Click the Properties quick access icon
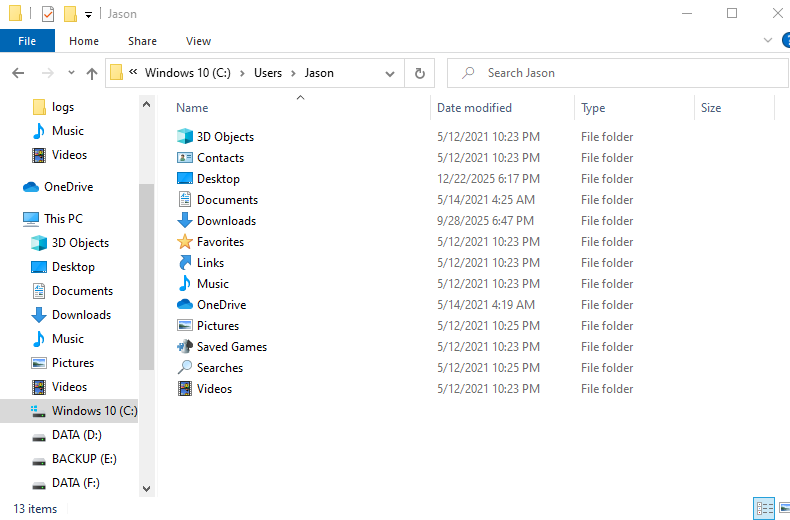 coord(48,14)
